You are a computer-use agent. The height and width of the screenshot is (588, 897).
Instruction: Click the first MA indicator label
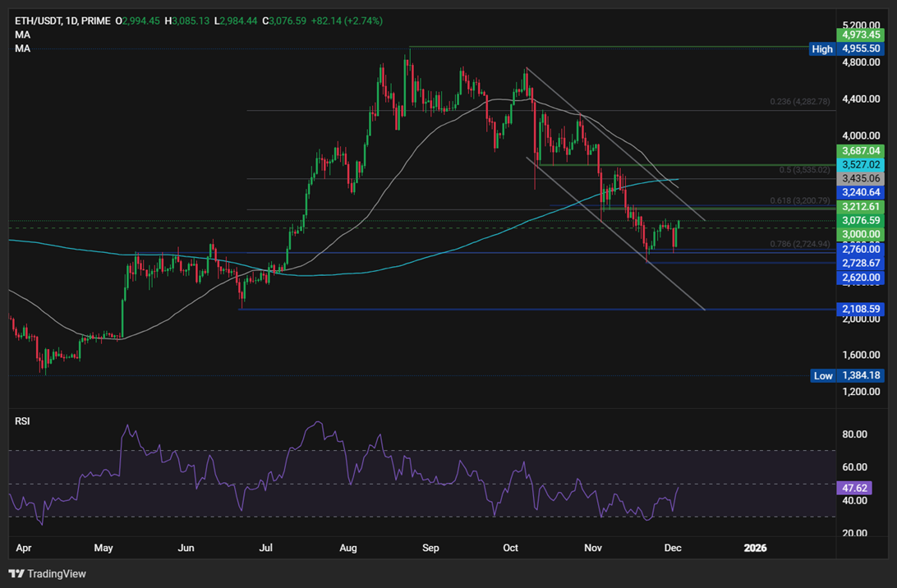point(22,34)
